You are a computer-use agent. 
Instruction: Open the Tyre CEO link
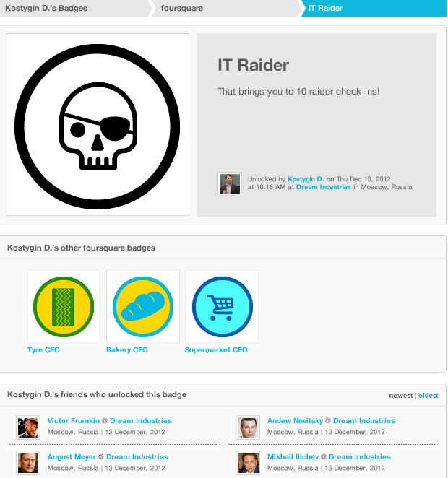tap(43, 350)
